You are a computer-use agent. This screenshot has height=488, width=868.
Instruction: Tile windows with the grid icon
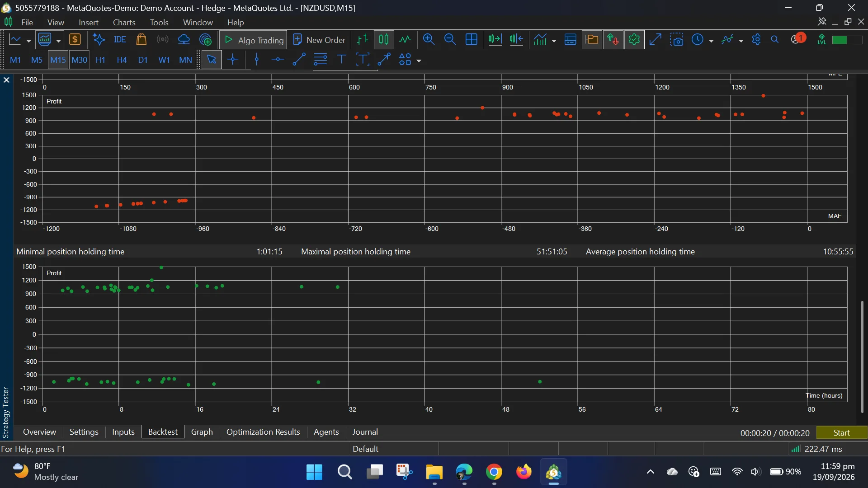pos(471,40)
